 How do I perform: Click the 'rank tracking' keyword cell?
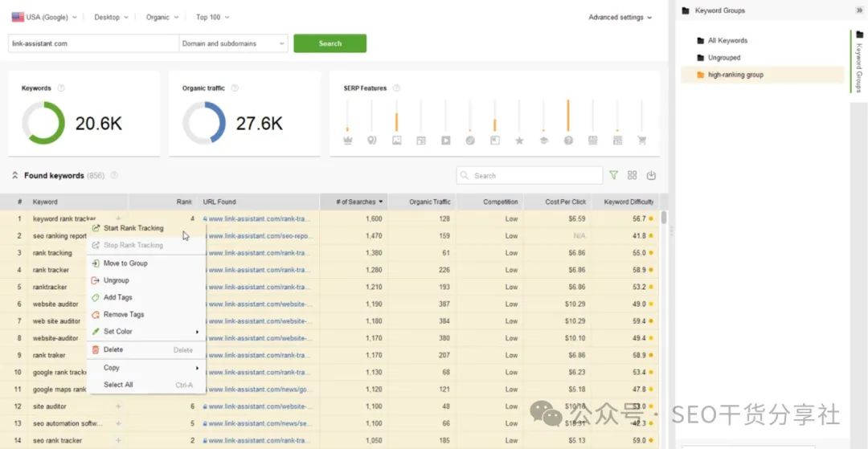52,253
